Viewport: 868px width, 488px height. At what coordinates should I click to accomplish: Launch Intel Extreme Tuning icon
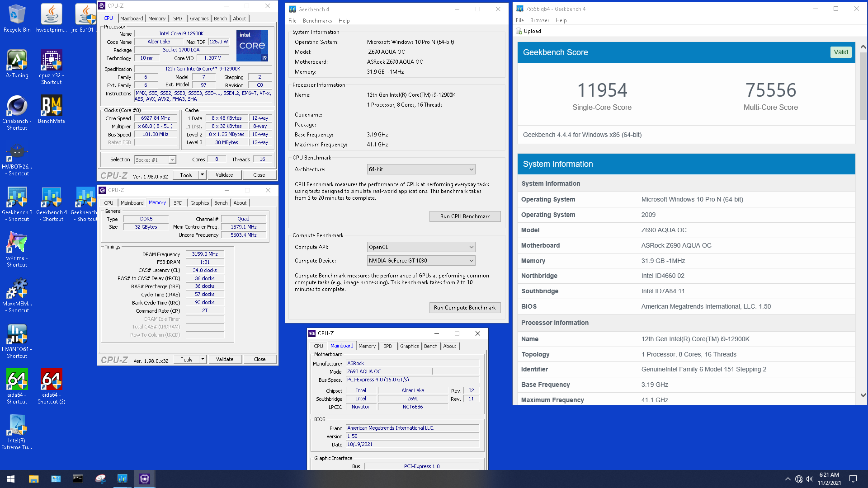tap(17, 432)
